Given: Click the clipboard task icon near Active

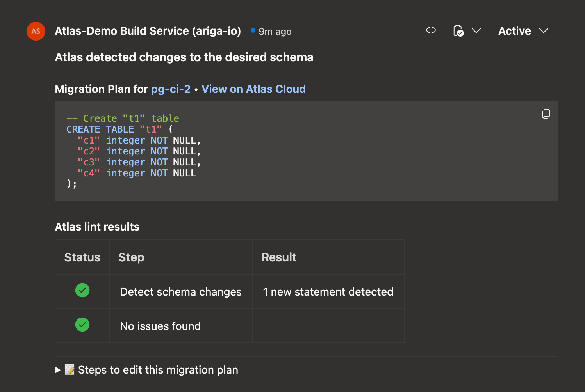Looking at the screenshot, I should (x=458, y=31).
